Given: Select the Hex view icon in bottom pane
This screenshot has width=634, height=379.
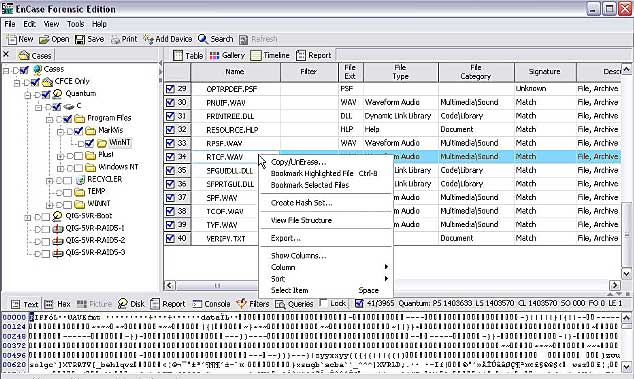Looking at the screenshot, I should (x=49, y=304).
